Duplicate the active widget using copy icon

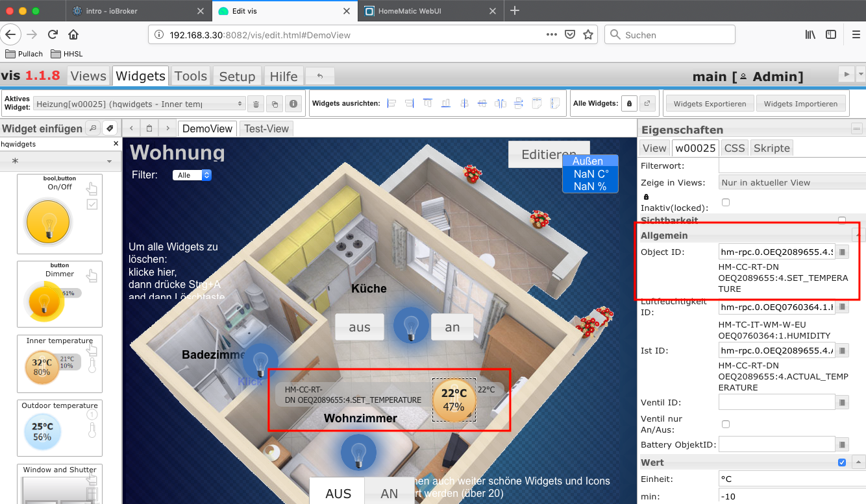tap(275, 104)
